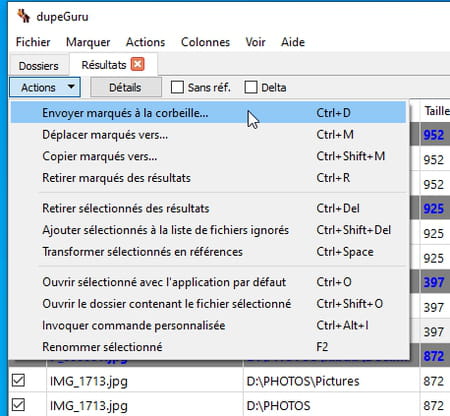Viewport: 450px width, 416px height.
Task: Choose Ajouter sélectionnés à la liste ignorés
Action: click(208, 230)
